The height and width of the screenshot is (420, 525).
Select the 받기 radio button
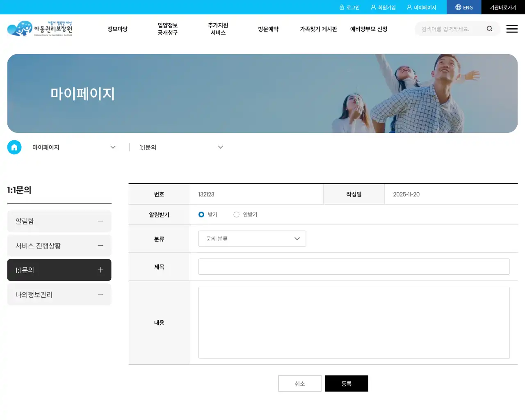(x=201, y=214)
